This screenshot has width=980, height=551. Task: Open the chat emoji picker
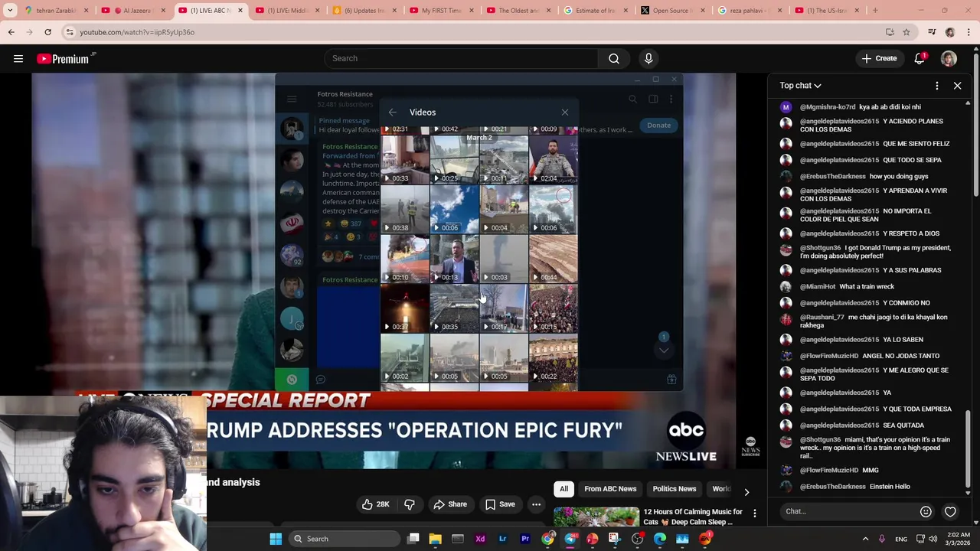coord(926,511)
